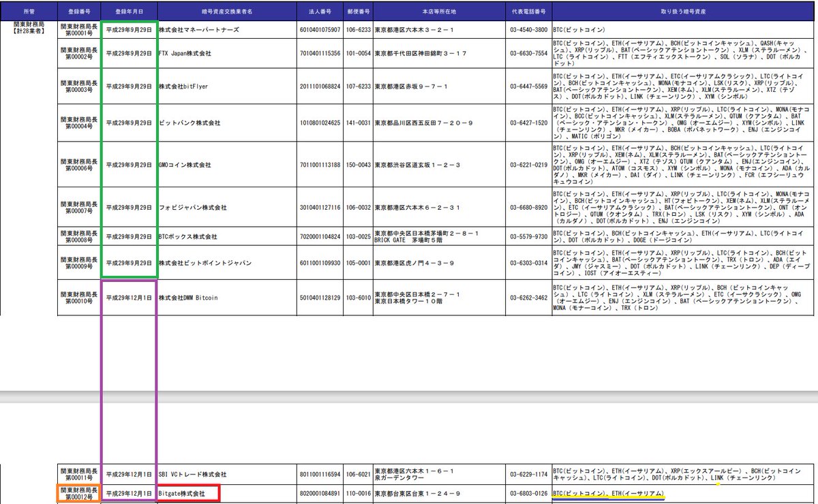Click phone number 03-6262-3462

tap(529, 297)
